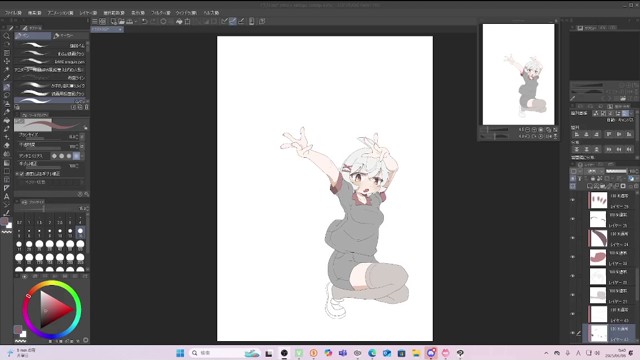Hide the layer with dark purple curved band
Screen dimensions: 640x360
572,238
